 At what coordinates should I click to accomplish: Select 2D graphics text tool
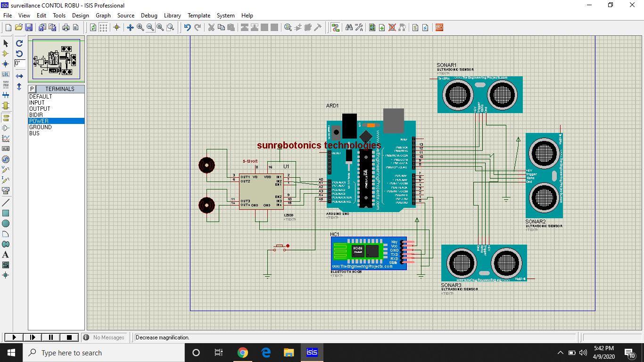(x=6, y=255)
